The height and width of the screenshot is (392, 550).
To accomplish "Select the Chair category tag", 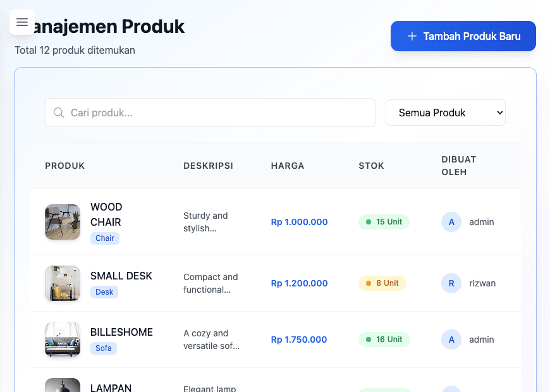I will tap(105, 238).
